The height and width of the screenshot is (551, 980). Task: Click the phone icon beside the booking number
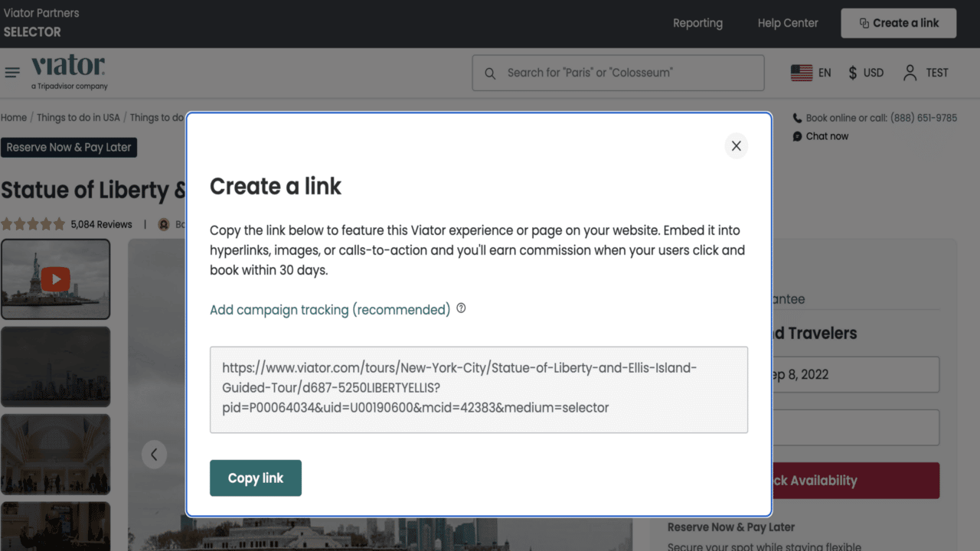pos(798,117)
